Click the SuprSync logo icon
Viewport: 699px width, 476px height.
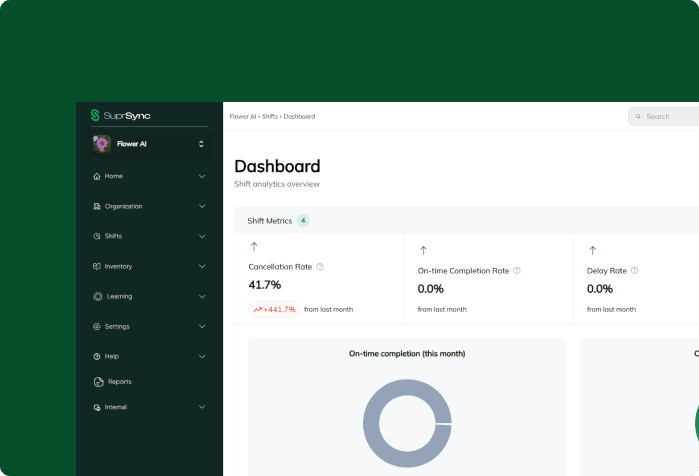[95, 115]
